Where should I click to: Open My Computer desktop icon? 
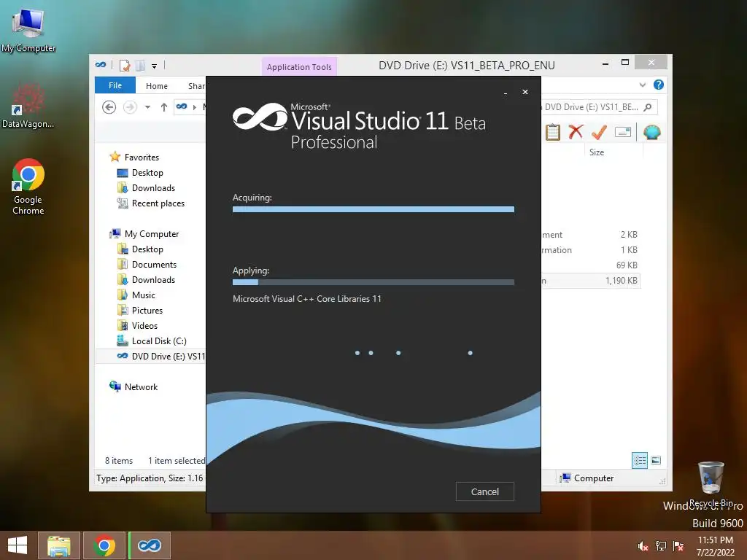28,30
